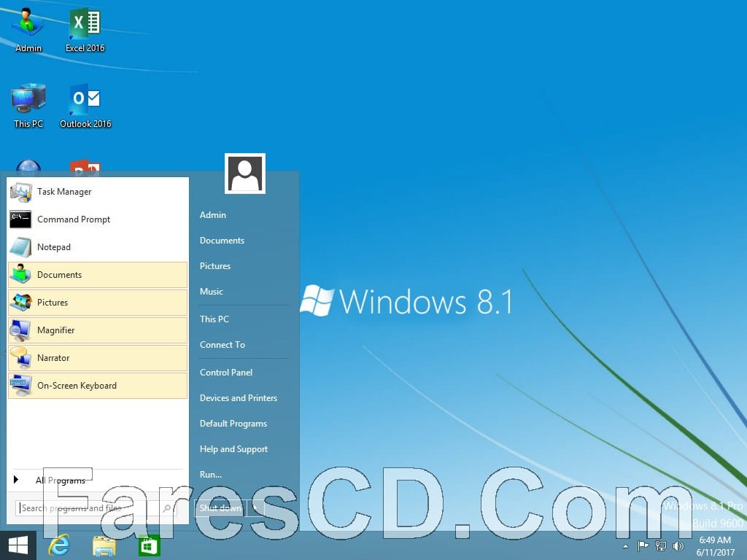Launch Magnifier from the Start menu
The image size is (747, 560).
(98, 330)
